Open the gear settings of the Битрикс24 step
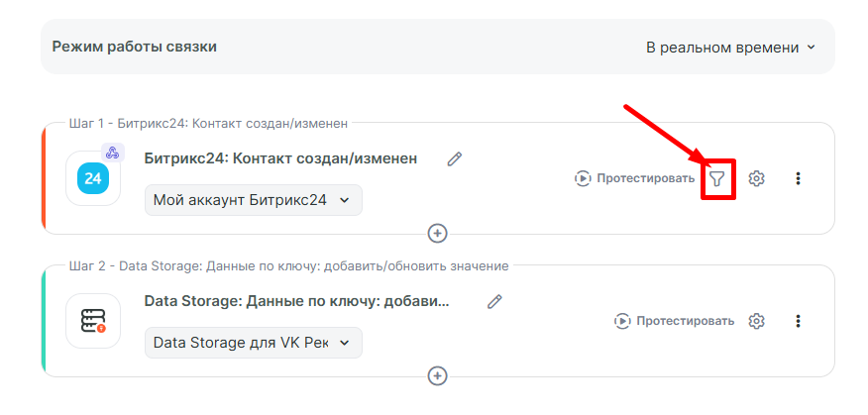Viewport: 868px width, 415px height. (x=757, y=179)
